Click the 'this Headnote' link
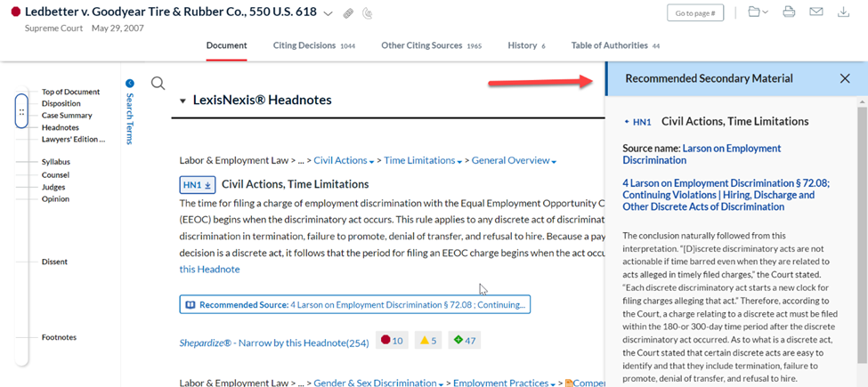Screen dimensions: 868x387 click(x=210, y=270)
